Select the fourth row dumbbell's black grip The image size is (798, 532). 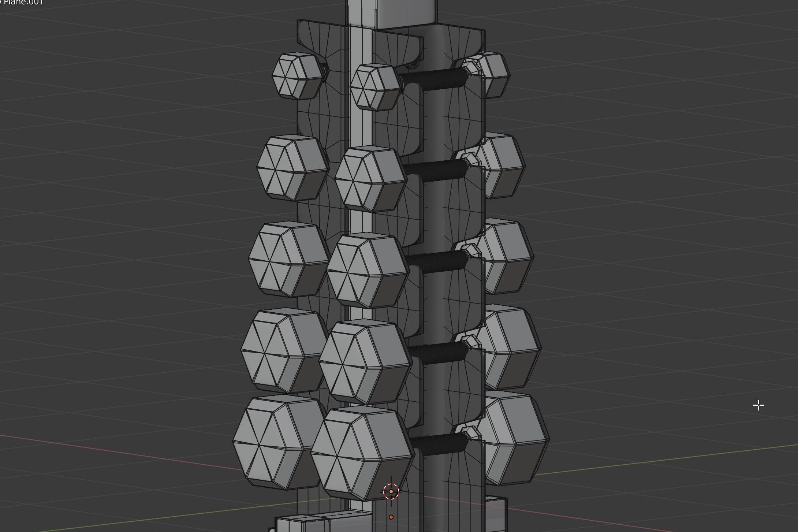pos(438,353)
